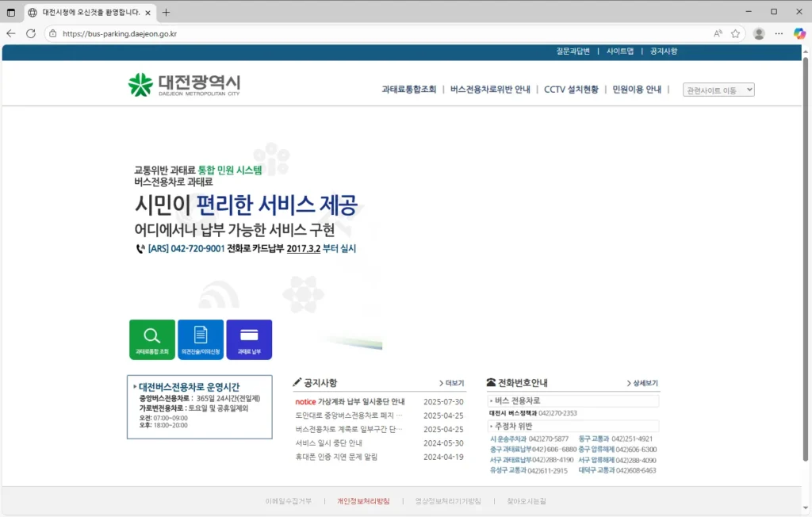Click the 개인정보처리방침 footer link
812x517 pixels.
coord(363,501)
